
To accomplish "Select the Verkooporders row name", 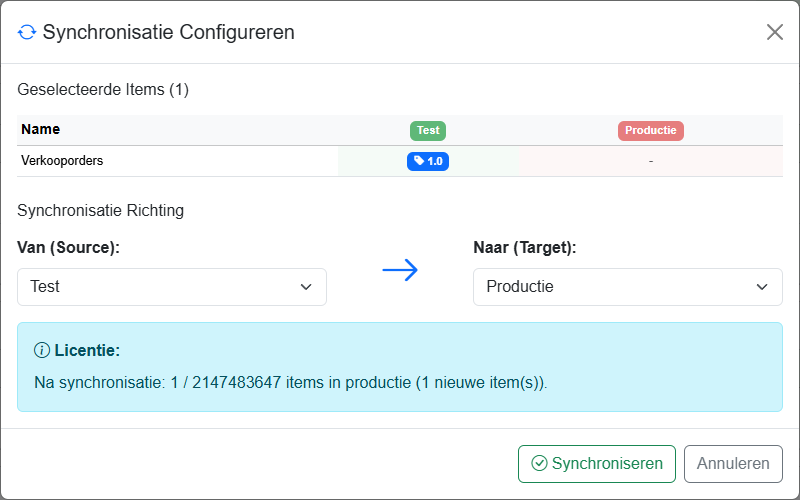I will [x=62, y=161].
